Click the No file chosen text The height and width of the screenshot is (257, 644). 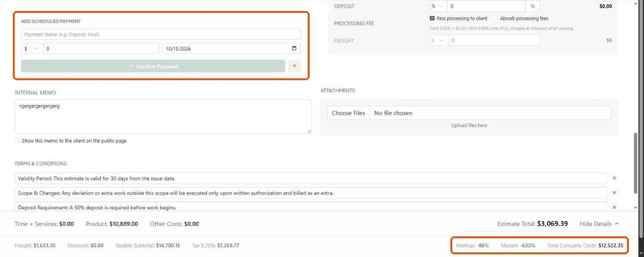(393, 113)
